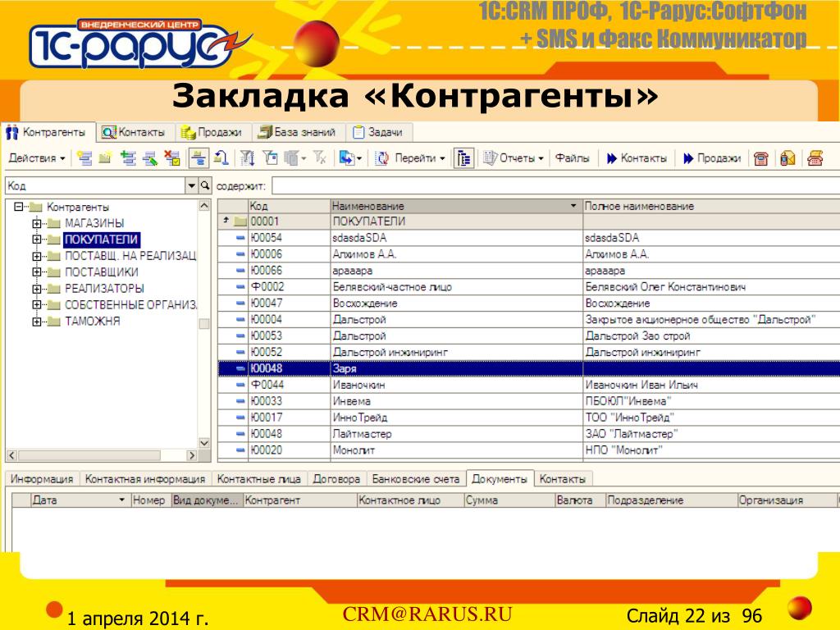Select the row Белявский-частное лицо
This screenshot has width=840, height=630.
[529, 286]
